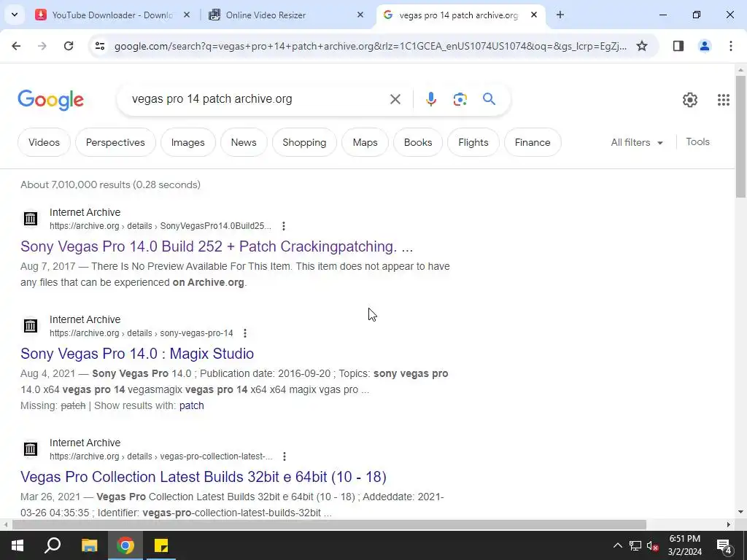Switch to YouTube Downloader tab
Viewport: 747px width, 560px height.
click(112, 15)
